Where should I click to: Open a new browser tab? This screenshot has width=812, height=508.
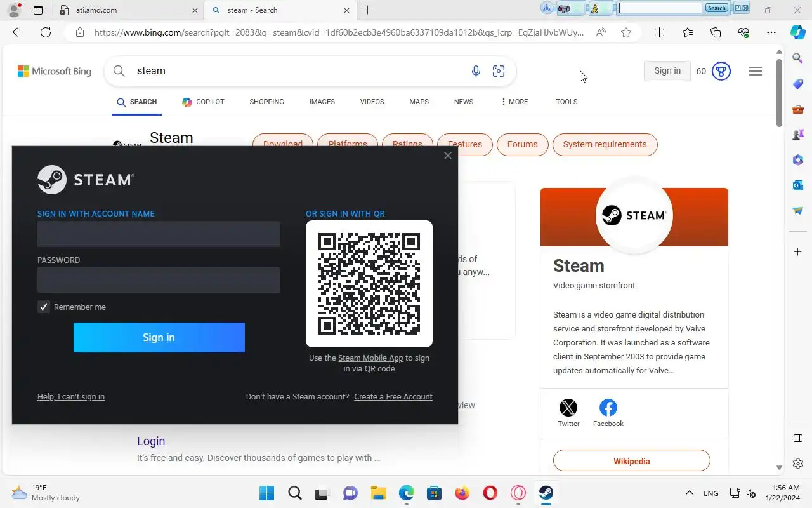tap(367, 10)
